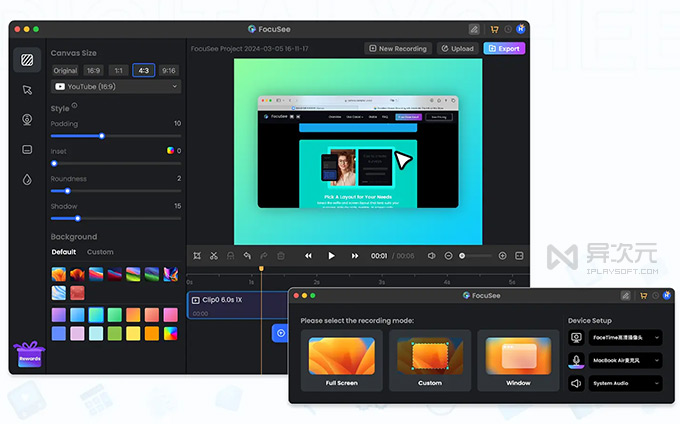
Task: Choose Window recording mode
Action: 518,361
